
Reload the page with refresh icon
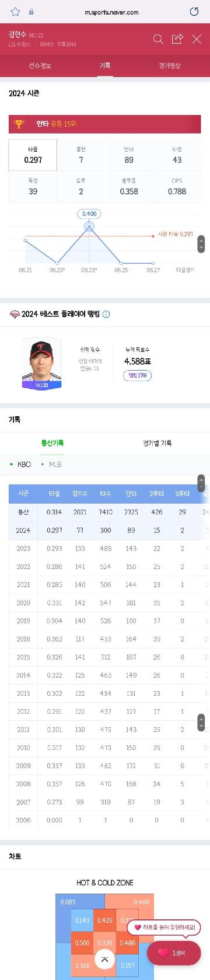click(194, 11)
